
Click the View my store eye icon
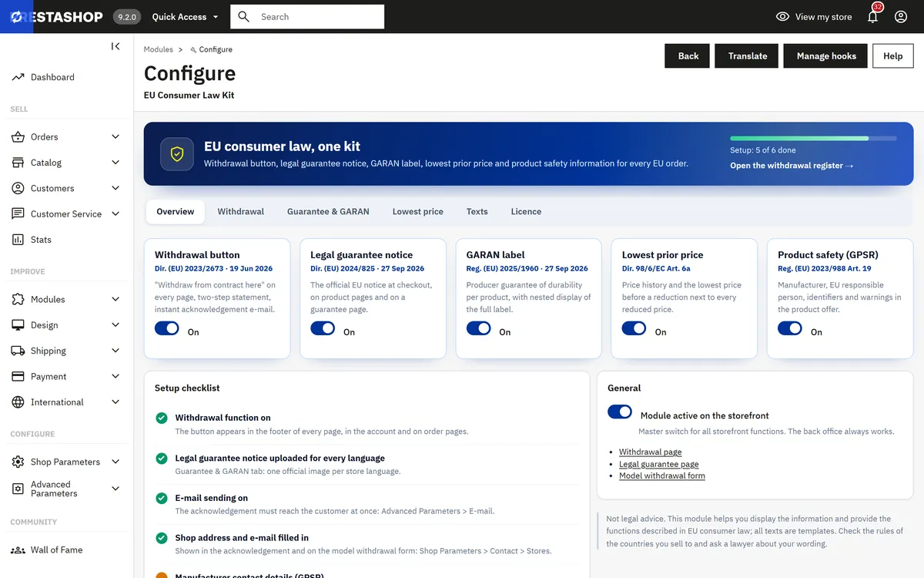pos(782,16)
